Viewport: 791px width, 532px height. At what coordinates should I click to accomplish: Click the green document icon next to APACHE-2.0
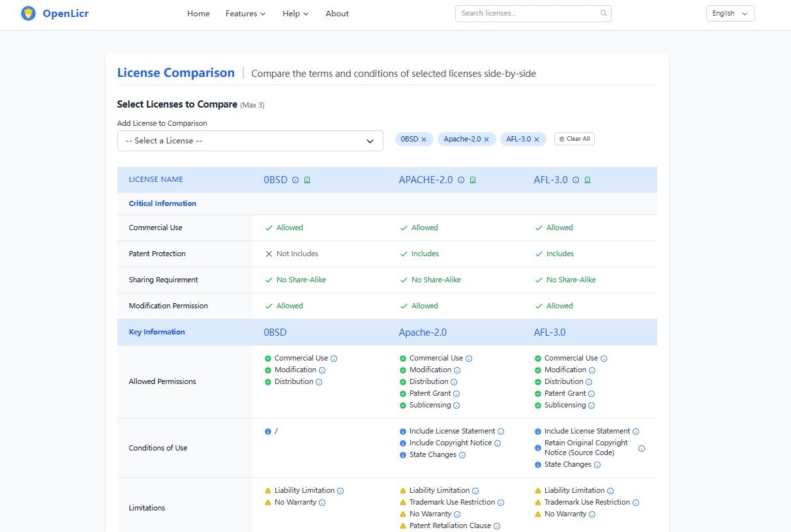[x=473, y=180]
